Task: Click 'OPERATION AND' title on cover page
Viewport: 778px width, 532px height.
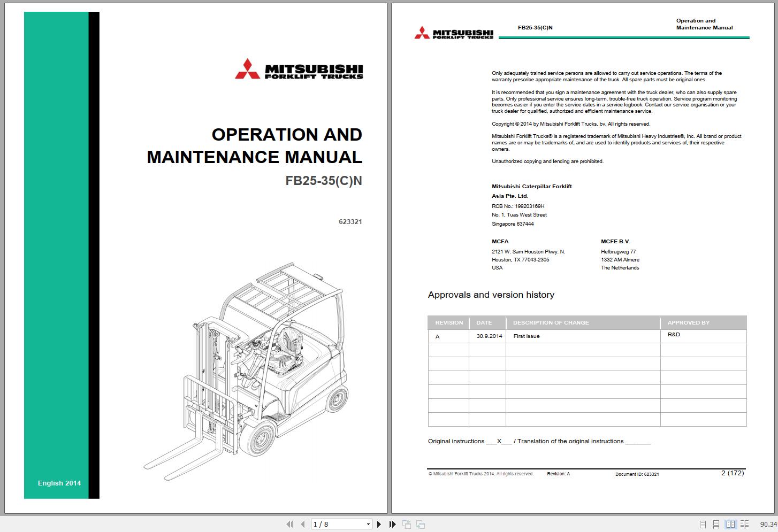Action: pos(287,134)
